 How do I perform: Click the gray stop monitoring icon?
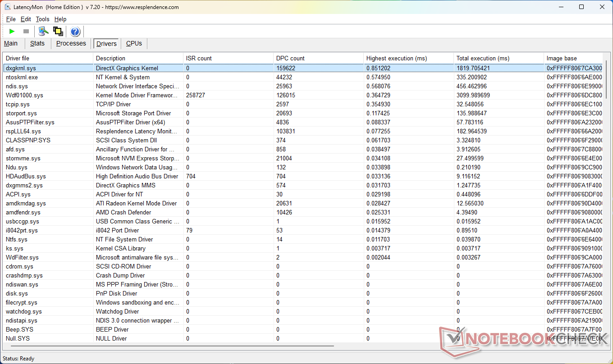click(26, 31)
